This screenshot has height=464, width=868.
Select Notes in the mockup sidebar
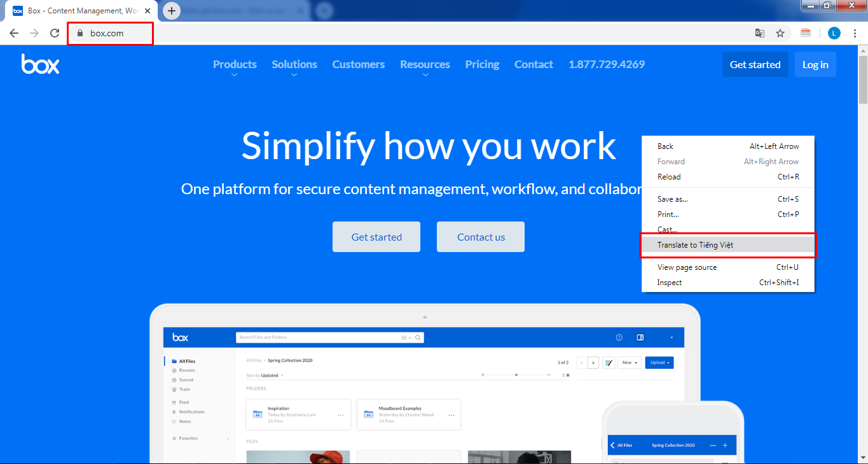click(181, 421)
